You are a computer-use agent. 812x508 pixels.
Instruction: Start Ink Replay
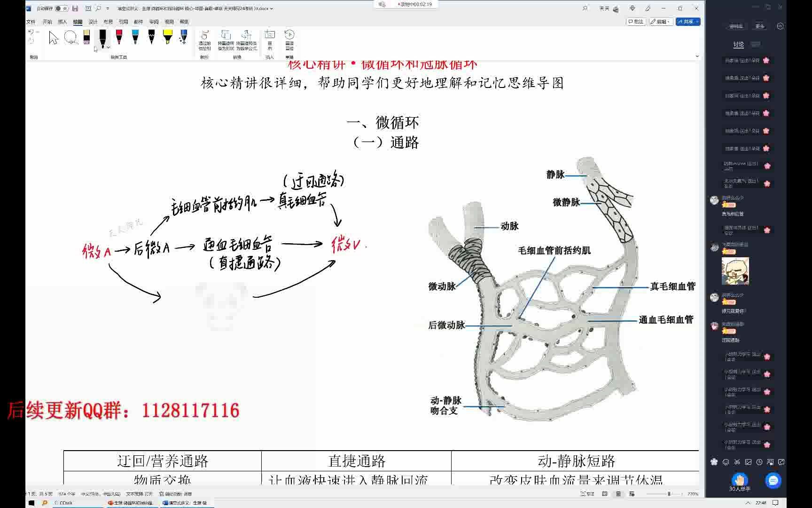[x=289, y=40]
